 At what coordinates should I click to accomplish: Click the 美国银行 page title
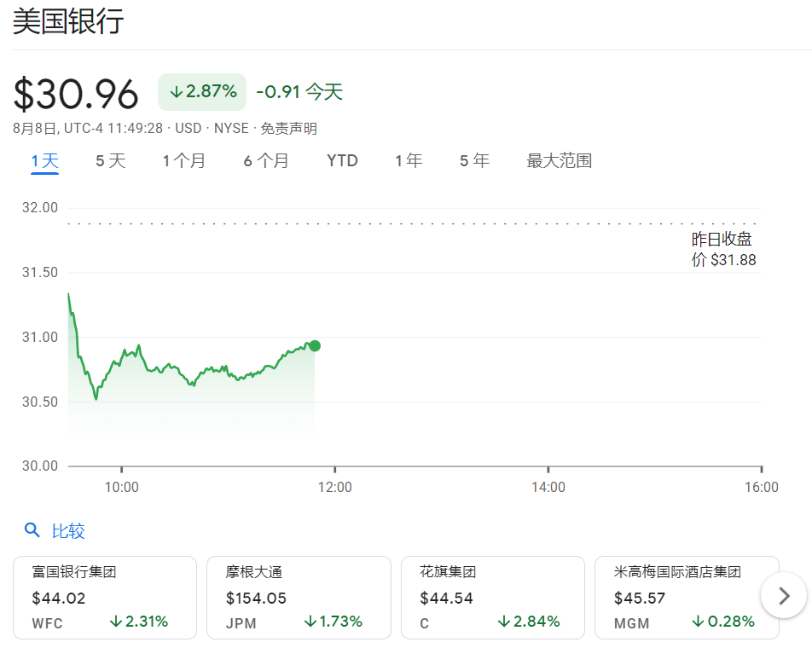tap(68, 21)
